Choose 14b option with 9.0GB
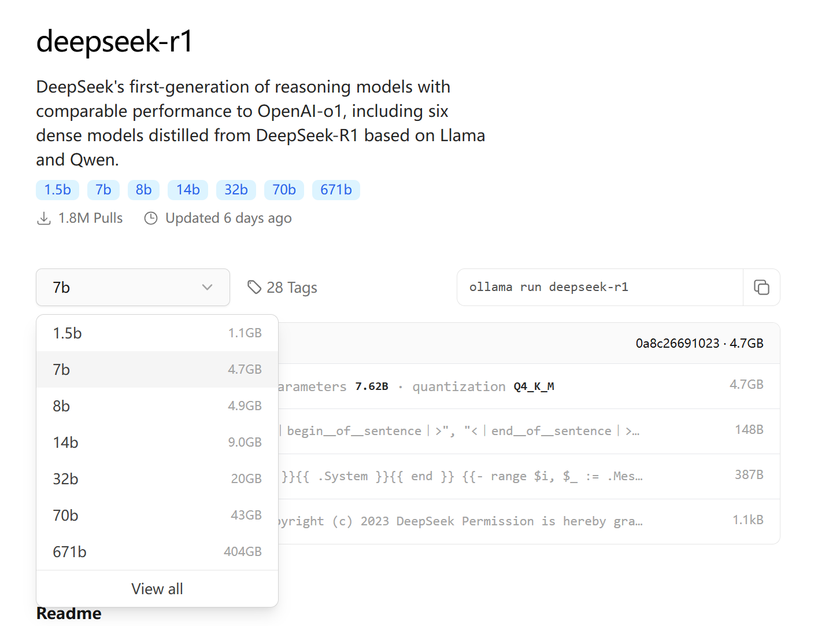The height and width of the screenshot is (626, 840). 157,442
